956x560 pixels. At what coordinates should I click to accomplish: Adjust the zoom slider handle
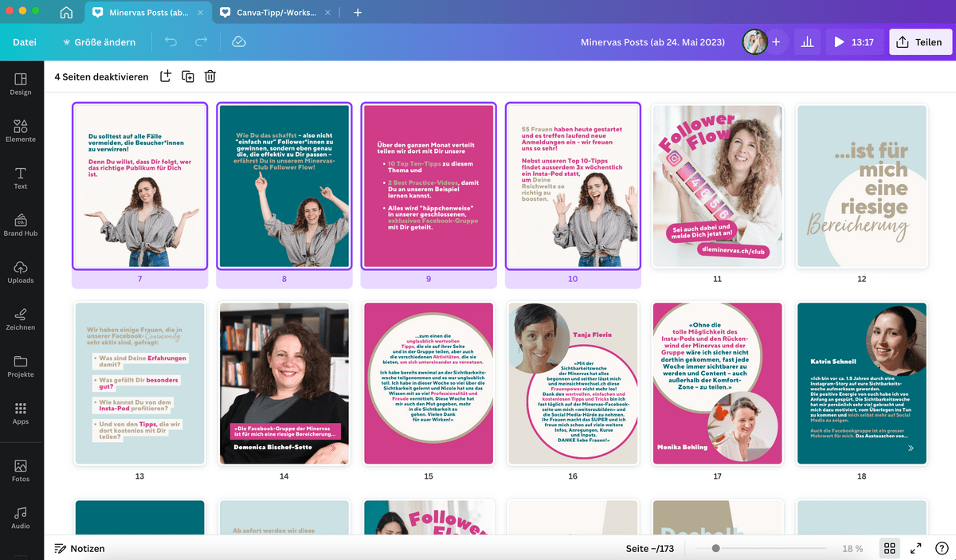click(x=716, y=548)
